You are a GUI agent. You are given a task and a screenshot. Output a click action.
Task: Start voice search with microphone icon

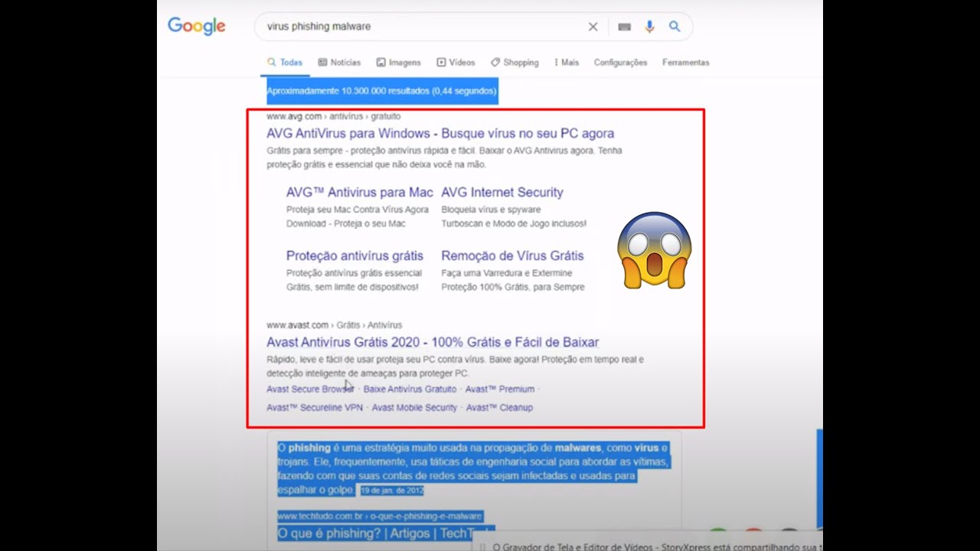point(649,27)
